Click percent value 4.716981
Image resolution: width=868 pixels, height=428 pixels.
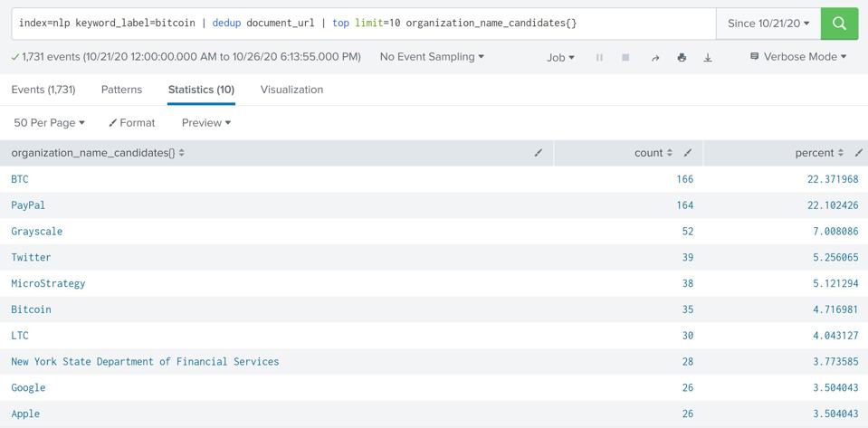tap(836, 309)
